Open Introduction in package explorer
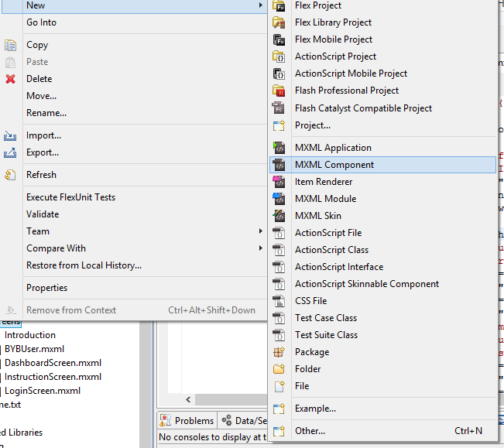Image resolution: width=504 pixels, height=448 pixels. pos(30,335)
